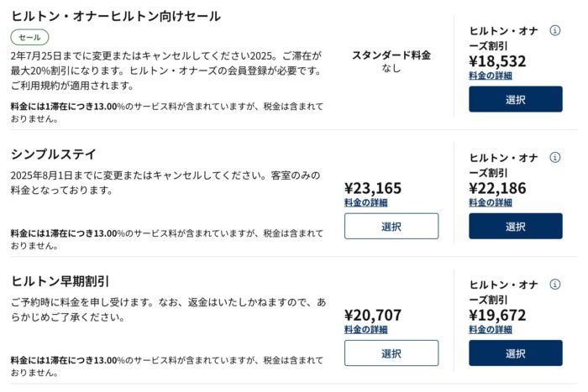This screenshot has width=588, height=392.
Task: Click the スタンダード料金 なし label
Action: (391, 61)
